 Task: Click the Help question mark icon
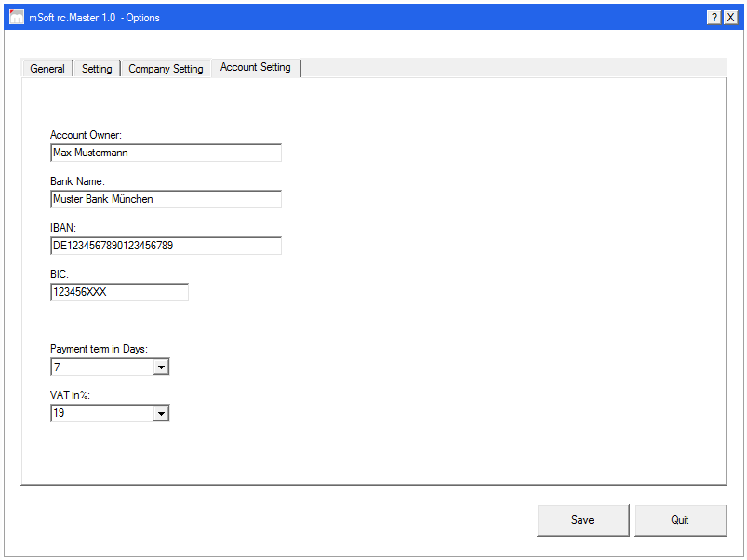coord(714,16)
